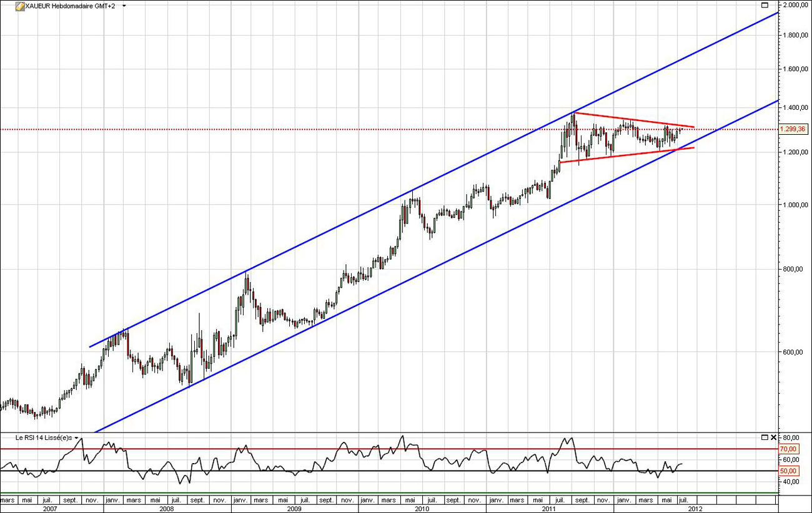
Task: Maximize the main price chart panel
Action: click(764, 5)
